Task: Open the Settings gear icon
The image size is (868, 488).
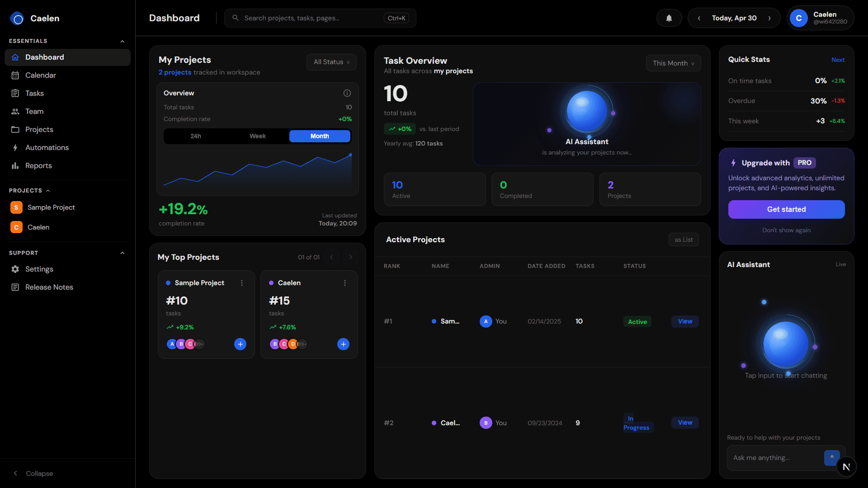Action: 15,269
